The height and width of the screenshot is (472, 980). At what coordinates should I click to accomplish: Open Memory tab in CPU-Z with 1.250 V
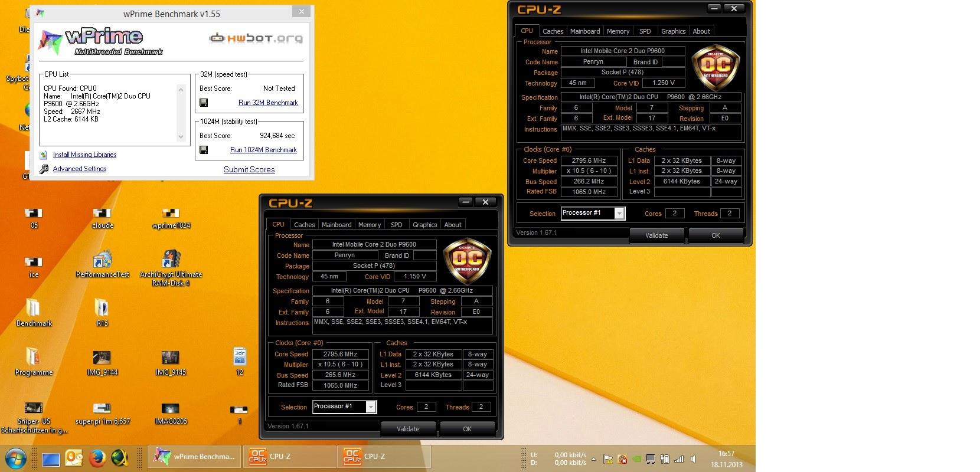tap(618, 31)
